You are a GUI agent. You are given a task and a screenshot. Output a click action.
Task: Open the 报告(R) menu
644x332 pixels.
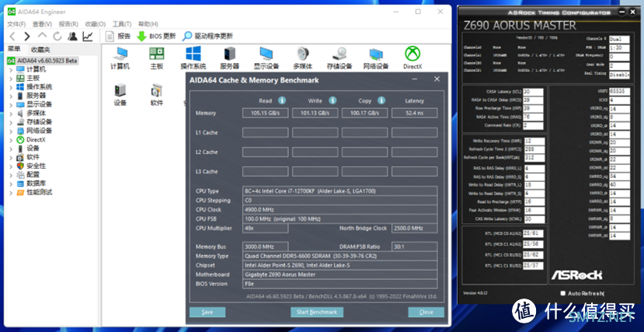pyautogui.click(x=68, y=24)
